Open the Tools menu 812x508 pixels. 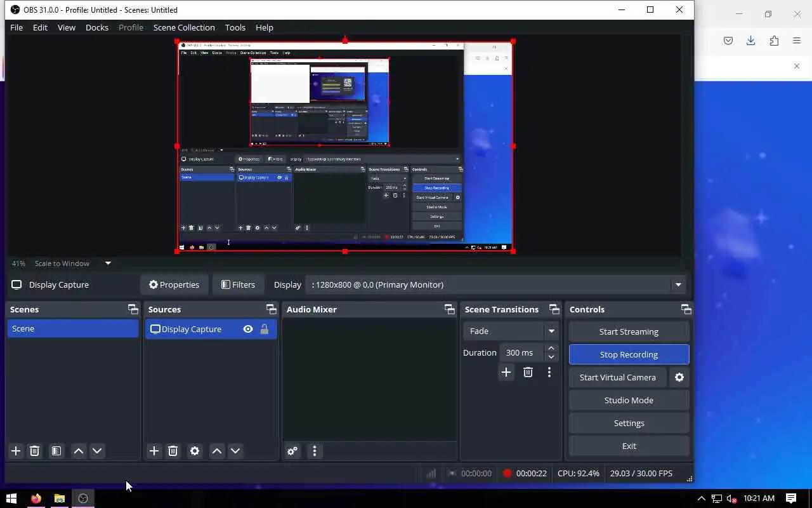click(x=235, y=27)
